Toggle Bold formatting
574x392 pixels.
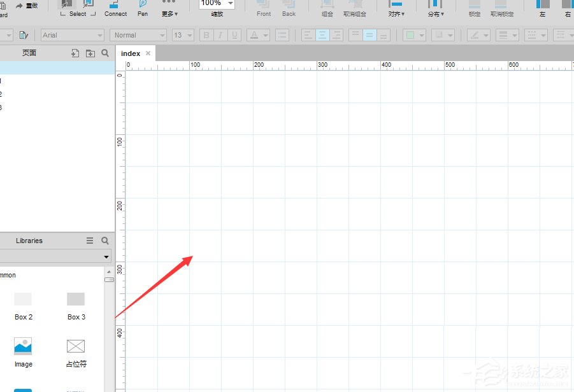(206, 35)
